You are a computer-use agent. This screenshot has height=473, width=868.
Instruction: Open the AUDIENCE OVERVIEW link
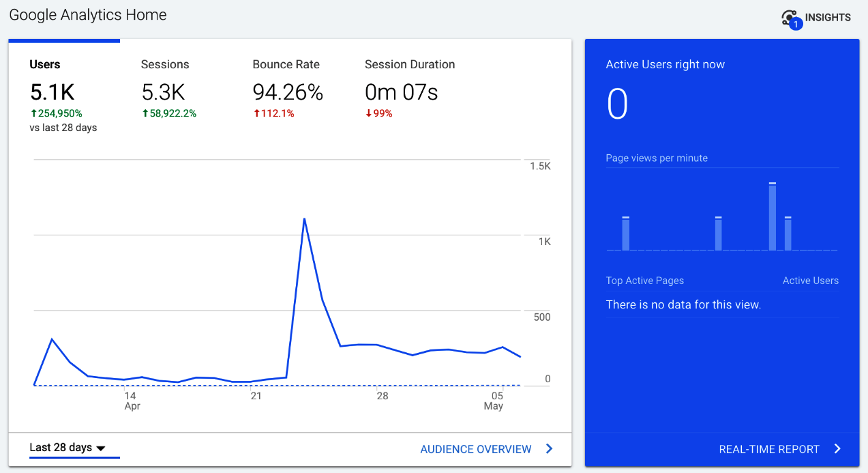475,449
